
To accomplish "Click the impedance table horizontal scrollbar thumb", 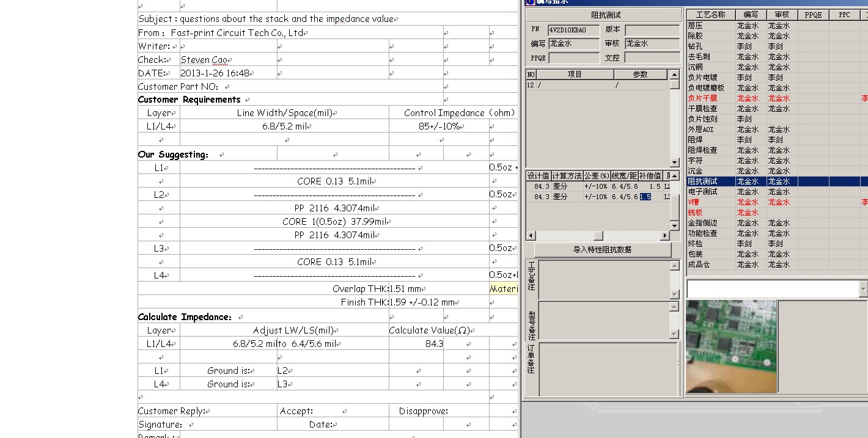I will (598, 236).
